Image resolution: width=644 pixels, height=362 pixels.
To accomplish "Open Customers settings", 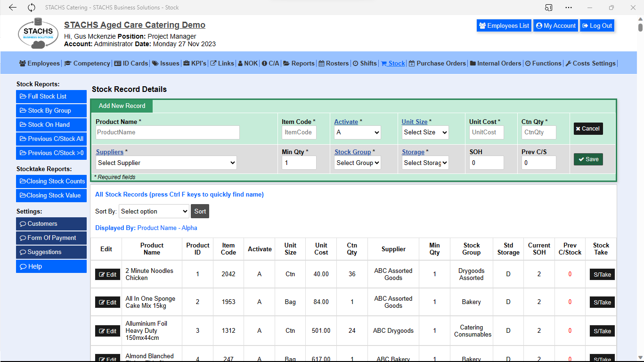I will (51, 224).
